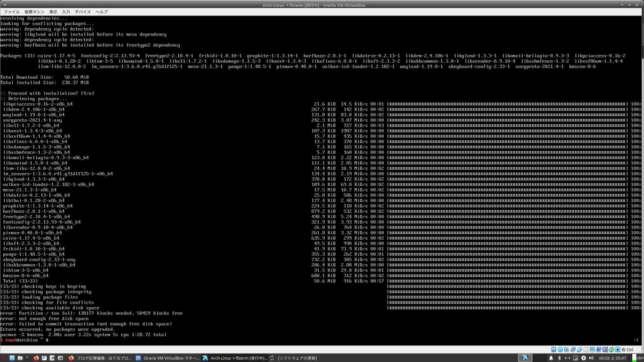Click the 'Proceed with installation?' prompt
This screenshot has height=362, width=644.
click(47, 93)
